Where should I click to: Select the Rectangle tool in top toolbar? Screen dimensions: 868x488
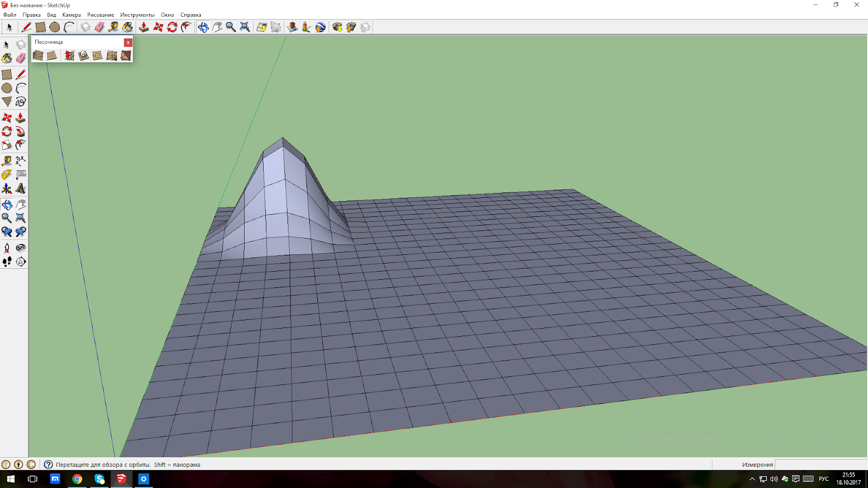[x=40, y=27]
